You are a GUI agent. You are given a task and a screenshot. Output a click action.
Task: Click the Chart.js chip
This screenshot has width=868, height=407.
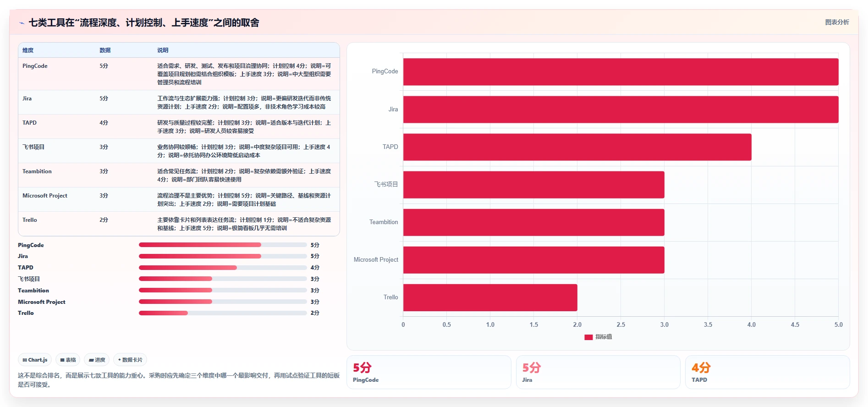(35, 360)
